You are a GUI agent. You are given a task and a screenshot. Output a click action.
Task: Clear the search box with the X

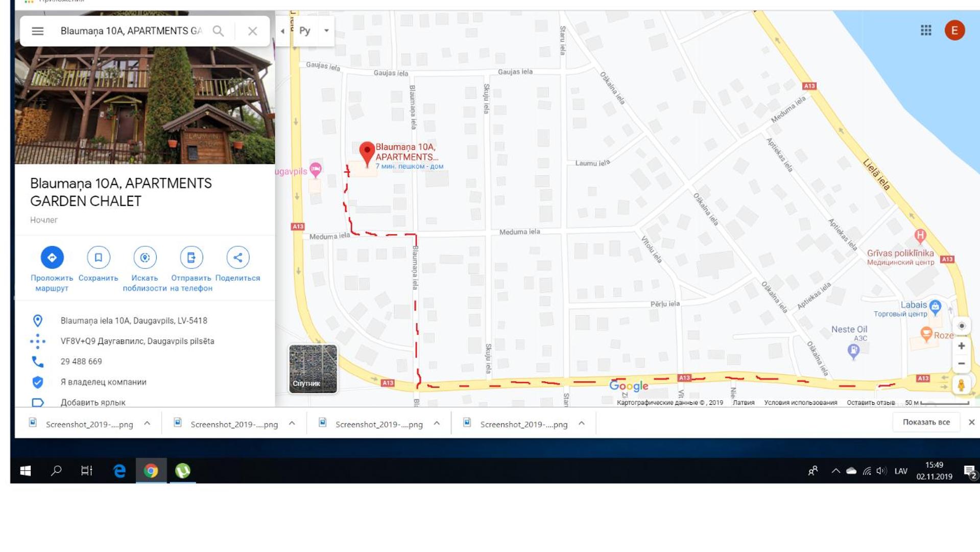[x=252, y=31]
